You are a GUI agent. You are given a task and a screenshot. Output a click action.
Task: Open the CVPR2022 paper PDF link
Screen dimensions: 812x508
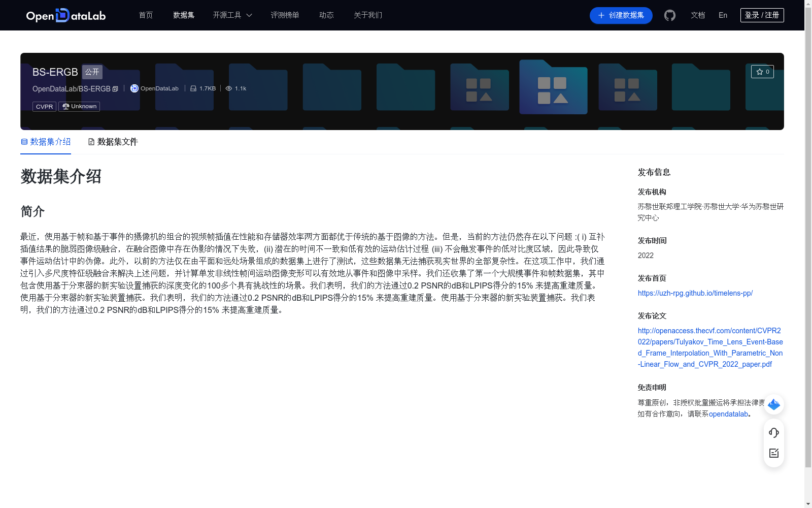[x=710, y=347]
